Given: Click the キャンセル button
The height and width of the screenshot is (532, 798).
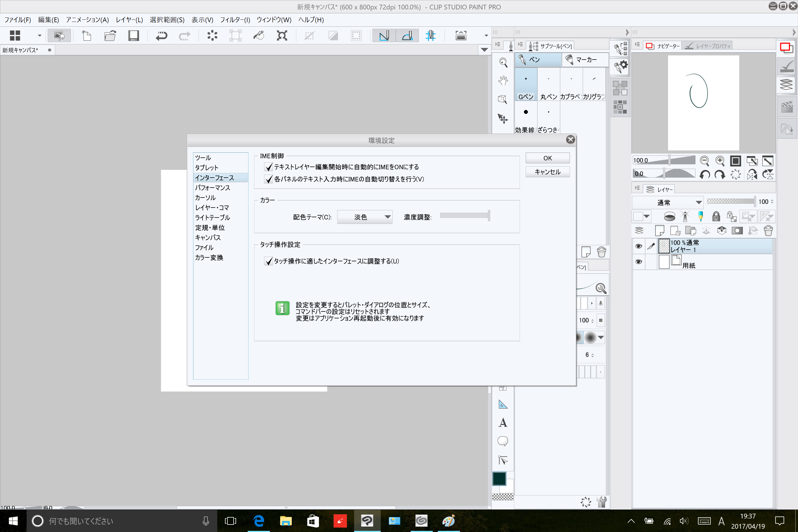Looking at the screenshot, I should click(x=547, y=172).
